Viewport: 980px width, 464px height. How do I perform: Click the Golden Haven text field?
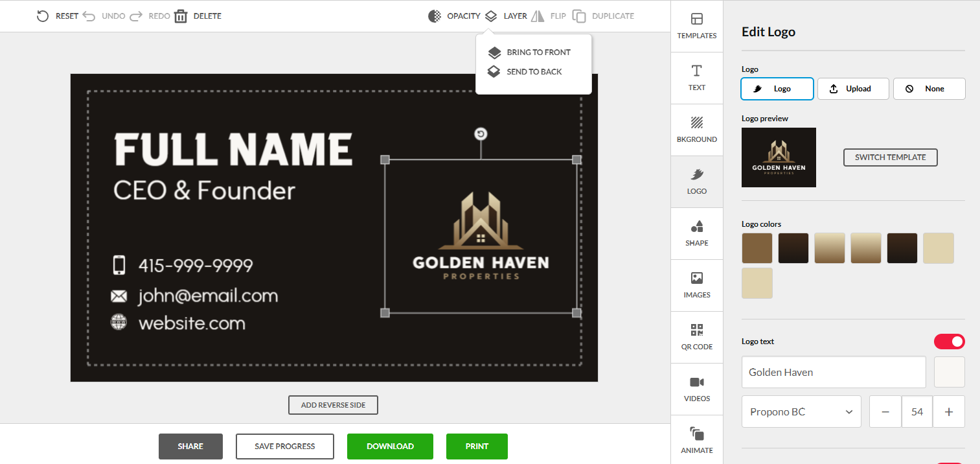(x=834, y=372)
